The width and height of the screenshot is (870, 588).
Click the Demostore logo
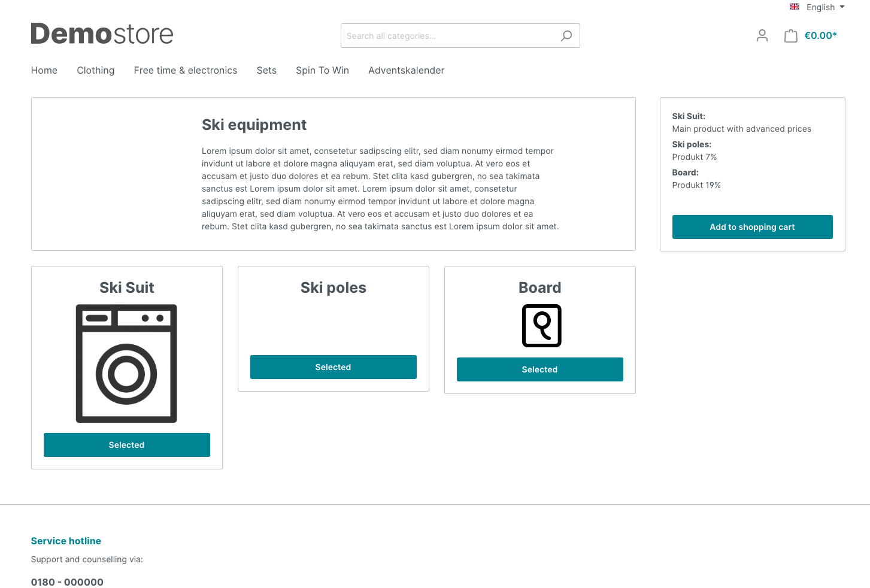(x=102, y=34)
